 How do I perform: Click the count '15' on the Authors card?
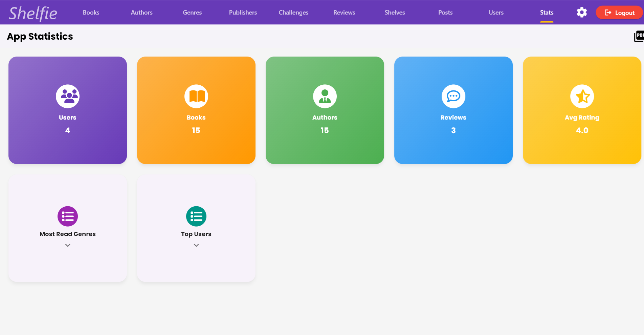tap(325, 130)
